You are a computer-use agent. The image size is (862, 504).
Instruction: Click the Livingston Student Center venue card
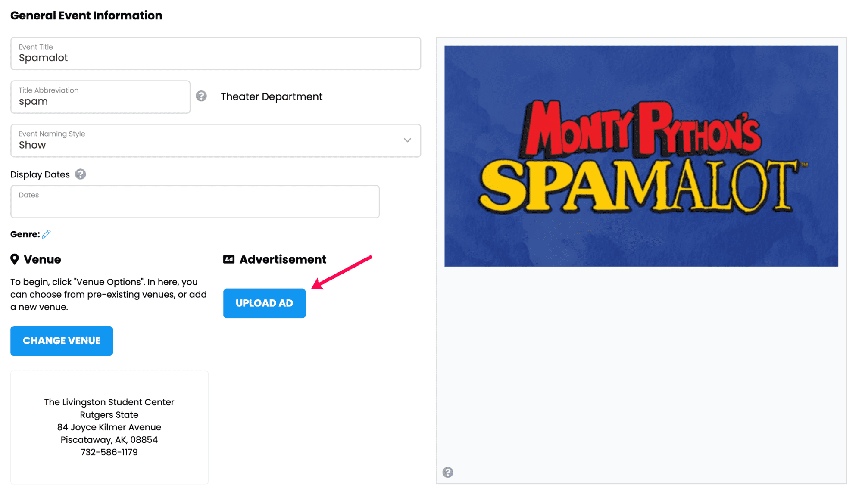point(109,427)
